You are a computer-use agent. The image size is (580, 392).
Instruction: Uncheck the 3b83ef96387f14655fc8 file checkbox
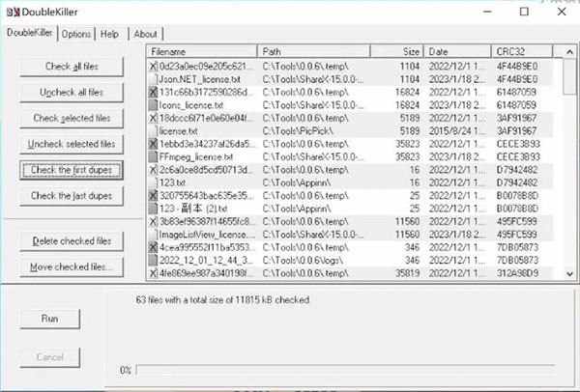[x=153, y=222]
